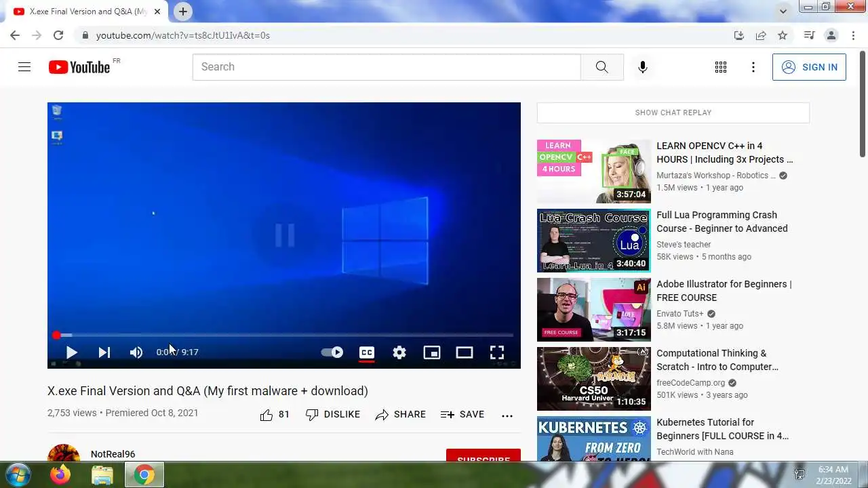Click the magnifier search button

(601, 67)
